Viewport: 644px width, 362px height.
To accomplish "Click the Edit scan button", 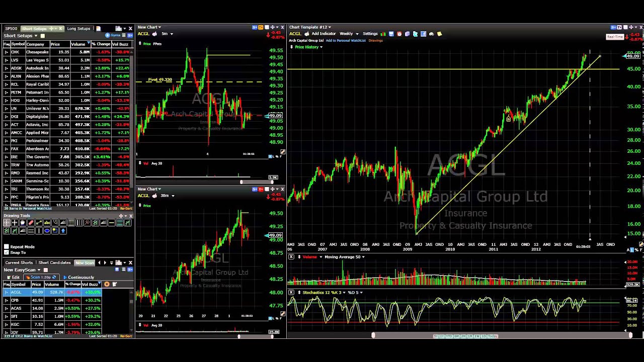I will [x=14, y=277].
